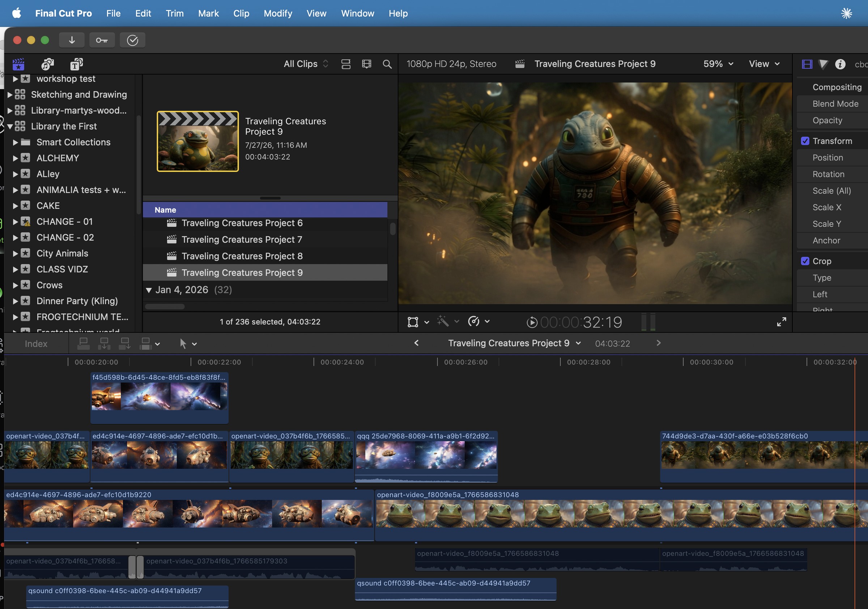Open the Trim menu
Image resolution: width=868 pixels, height=609 pixels.
click(175, 13)
